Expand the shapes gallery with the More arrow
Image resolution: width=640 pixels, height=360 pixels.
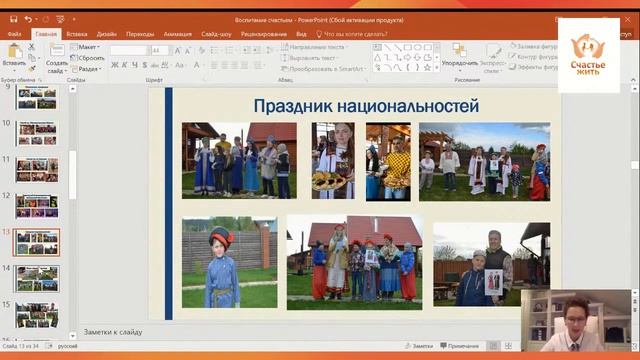pyautogui.click(x=437, y=68)
